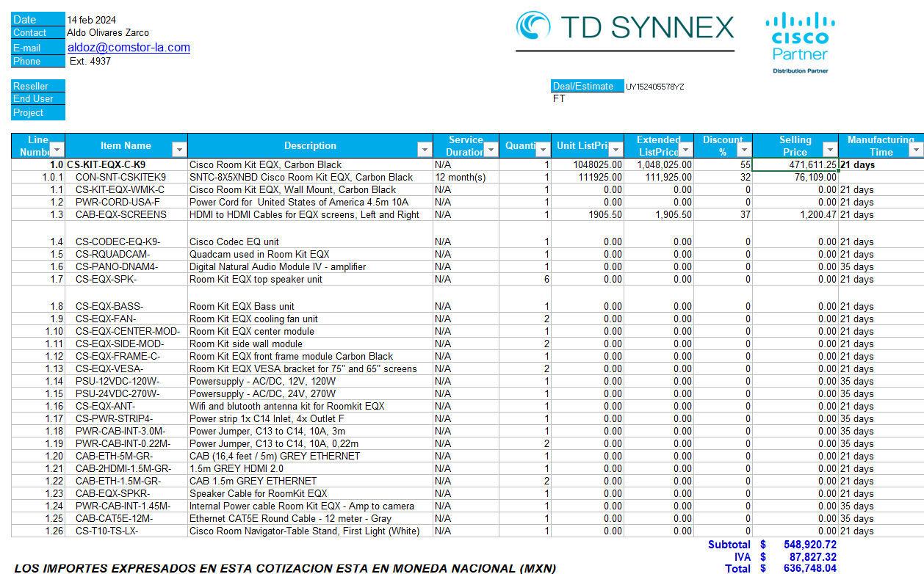Select the selling price cell '76,109.00'
The width and height of the screenshot is (924, 574).
[x=795, y=178]
